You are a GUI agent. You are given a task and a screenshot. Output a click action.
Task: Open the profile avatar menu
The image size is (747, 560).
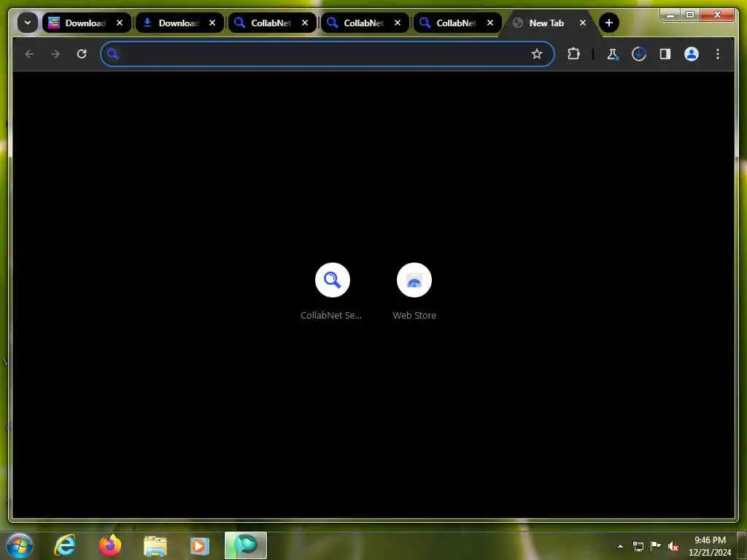[x=692, y=54]
